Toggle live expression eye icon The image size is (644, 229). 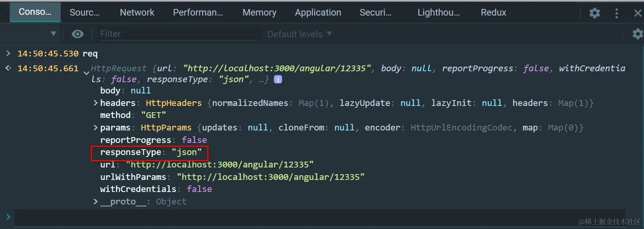(x=78, y=34)
